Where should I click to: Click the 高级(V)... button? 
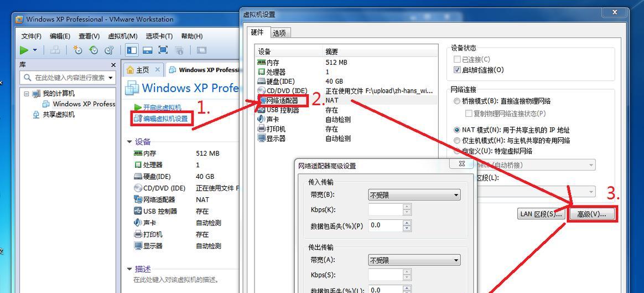click(591, 214)
